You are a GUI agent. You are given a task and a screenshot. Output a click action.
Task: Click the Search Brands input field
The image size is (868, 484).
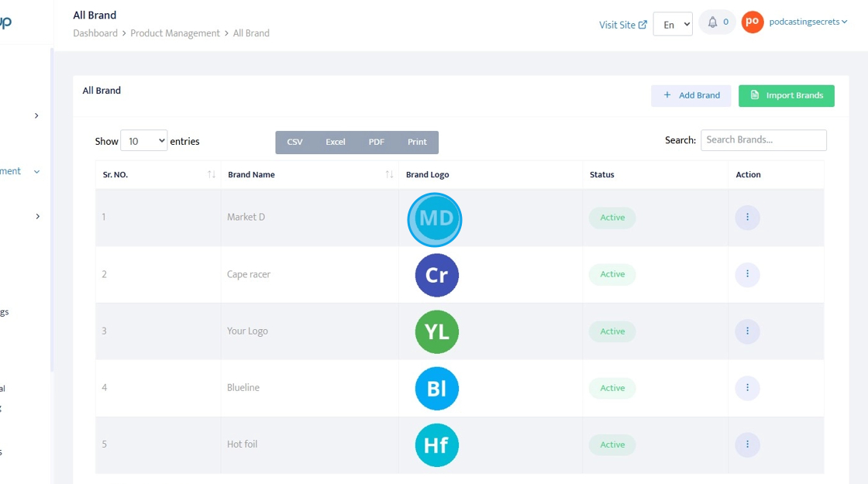[763, 140]
